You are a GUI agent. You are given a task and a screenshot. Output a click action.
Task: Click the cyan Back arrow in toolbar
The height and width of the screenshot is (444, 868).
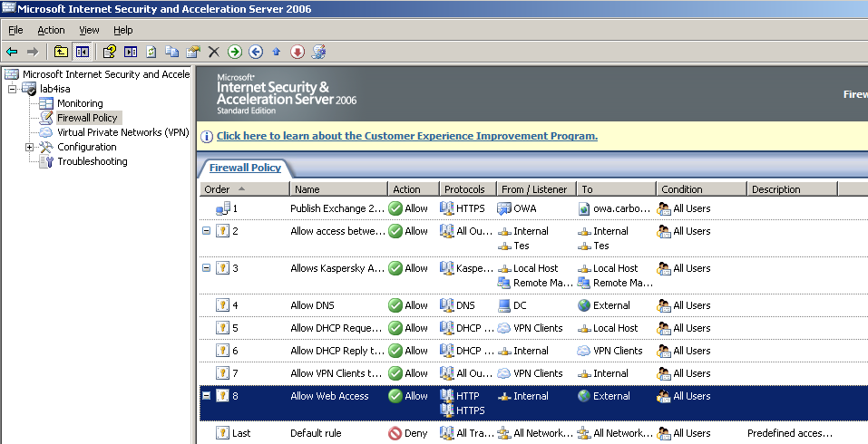(x=12, y=52)
